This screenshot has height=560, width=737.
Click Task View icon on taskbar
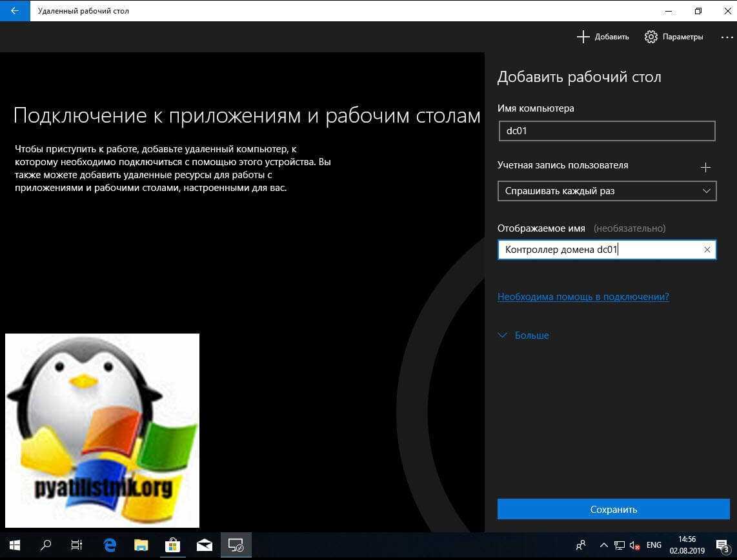click(x=77, y=545)
